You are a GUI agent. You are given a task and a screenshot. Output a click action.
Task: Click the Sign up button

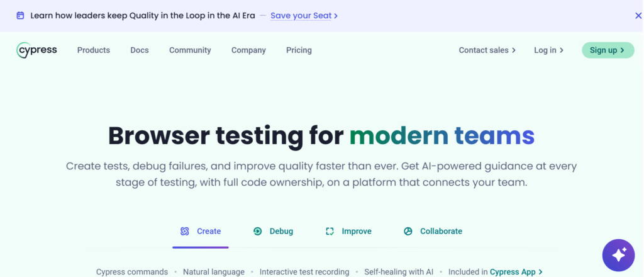pos(608,50)
